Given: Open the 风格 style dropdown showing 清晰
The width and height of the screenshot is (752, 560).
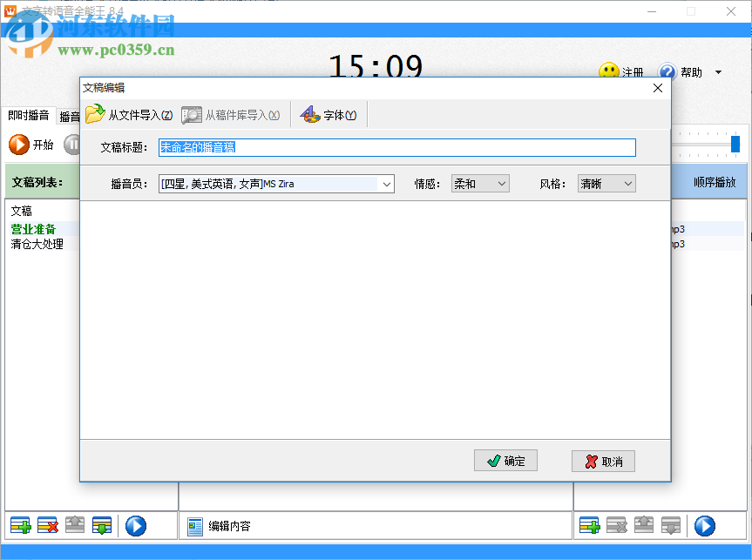Looking at the screenshot, I should [x=607, y=184].
